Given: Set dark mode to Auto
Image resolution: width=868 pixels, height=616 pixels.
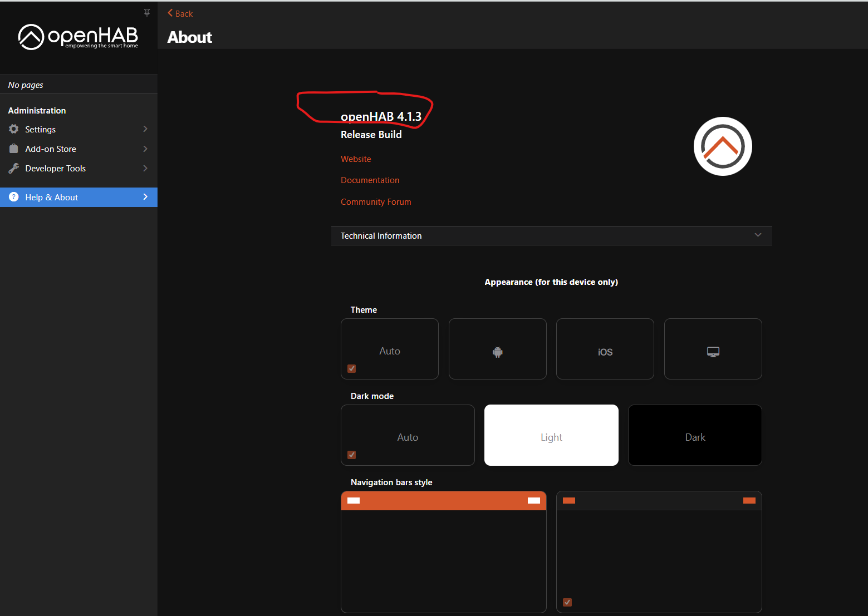Looking at the screenshot, I should [408, 436].
